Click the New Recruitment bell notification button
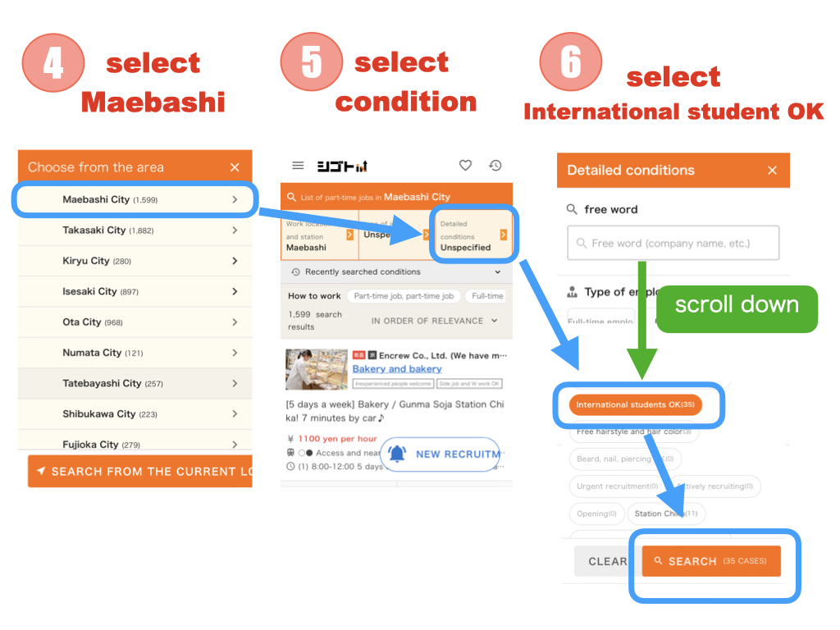This screenshot has width=840, height=630. (440, 454)
